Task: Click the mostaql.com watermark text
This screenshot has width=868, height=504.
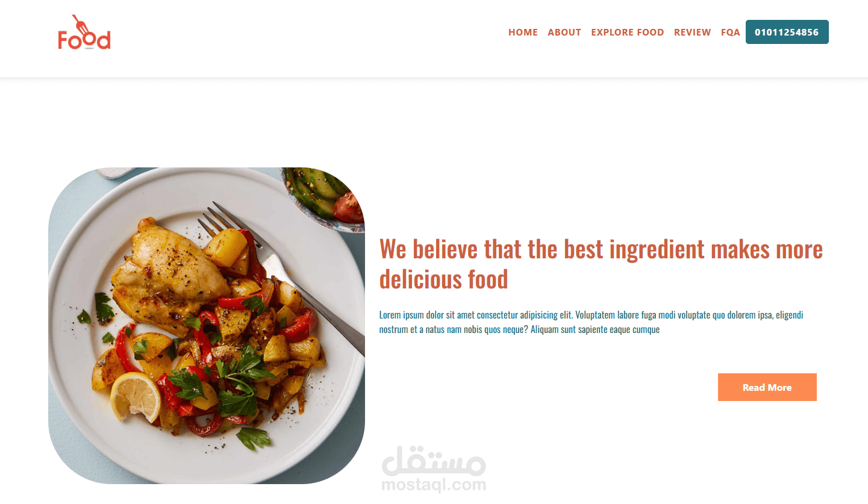Action: [434, 485]
